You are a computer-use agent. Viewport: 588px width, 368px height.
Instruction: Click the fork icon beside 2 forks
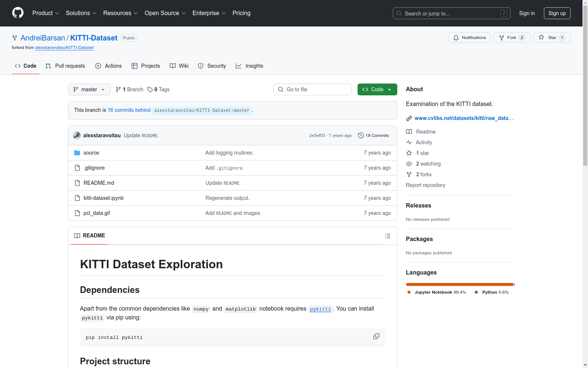click(x=409, y=174)
